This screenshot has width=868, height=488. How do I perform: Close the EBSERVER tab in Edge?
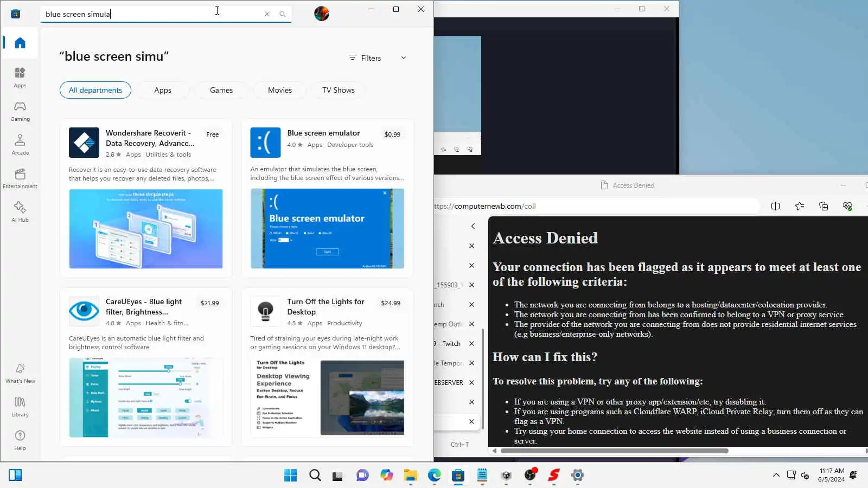(471, 383)
